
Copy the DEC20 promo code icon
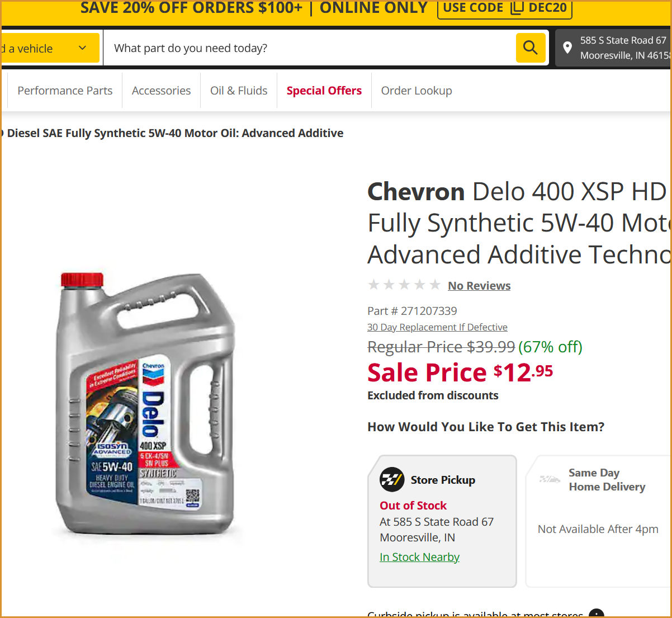pos(516,8)
